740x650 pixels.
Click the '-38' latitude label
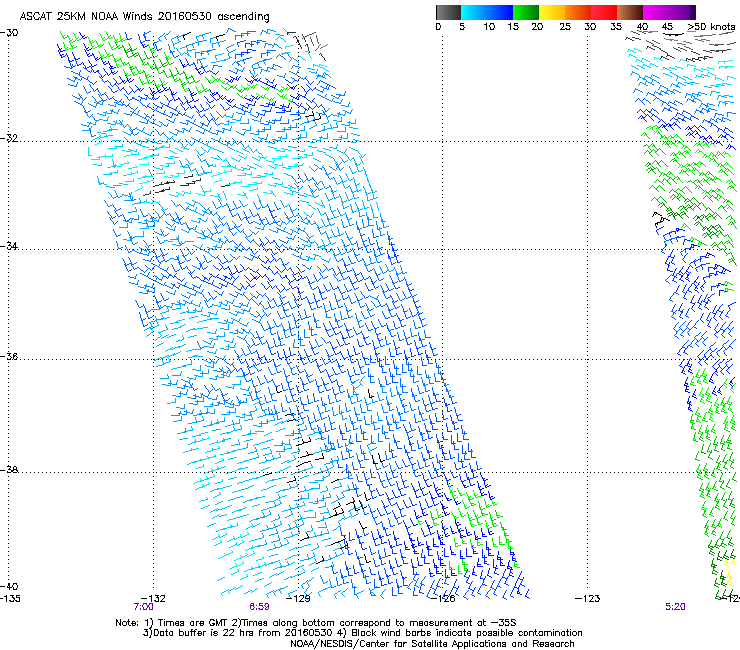[9, 470]
